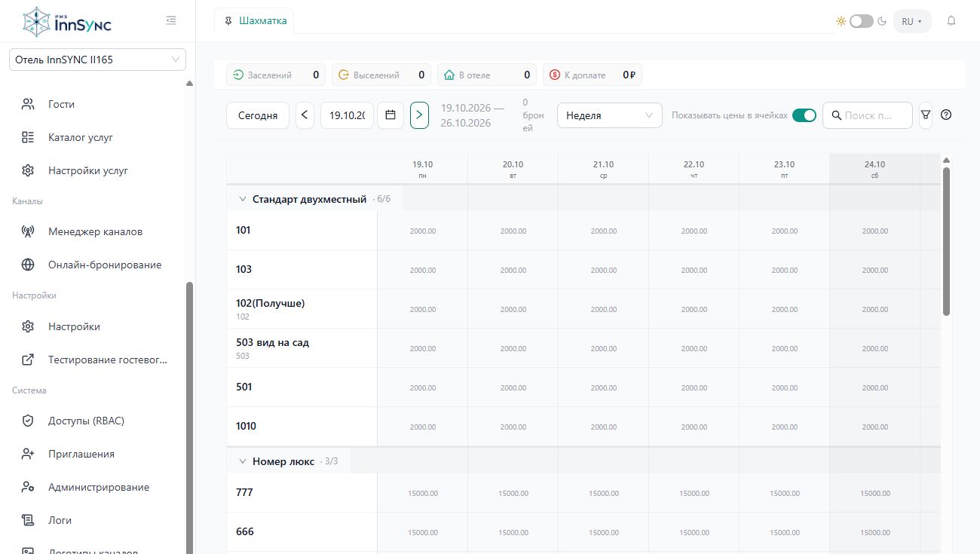The image size is (980, 554).
Task: Click the Онлайн-бронирование globe icon
Action: pos(28,265)
